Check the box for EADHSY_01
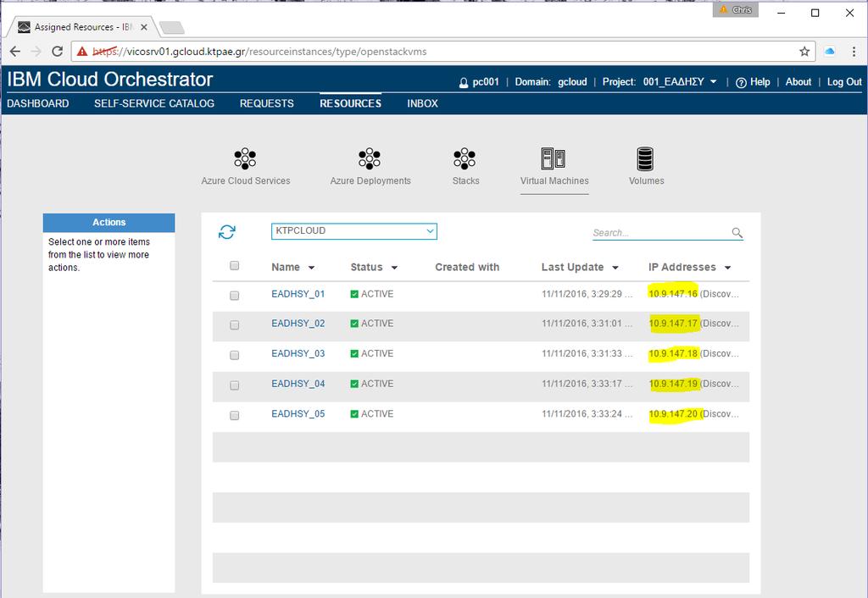 click(234, 296)
